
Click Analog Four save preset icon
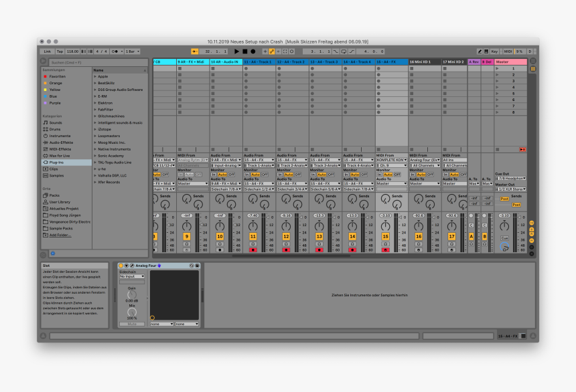pos(198,266)
